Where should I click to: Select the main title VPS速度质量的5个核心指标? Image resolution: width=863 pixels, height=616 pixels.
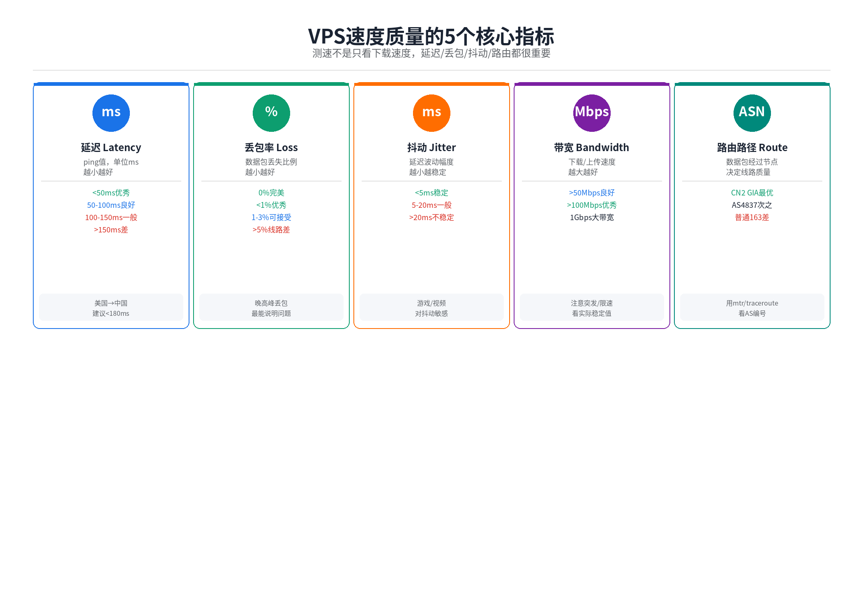pyautogui.click(x=431, y=36)
